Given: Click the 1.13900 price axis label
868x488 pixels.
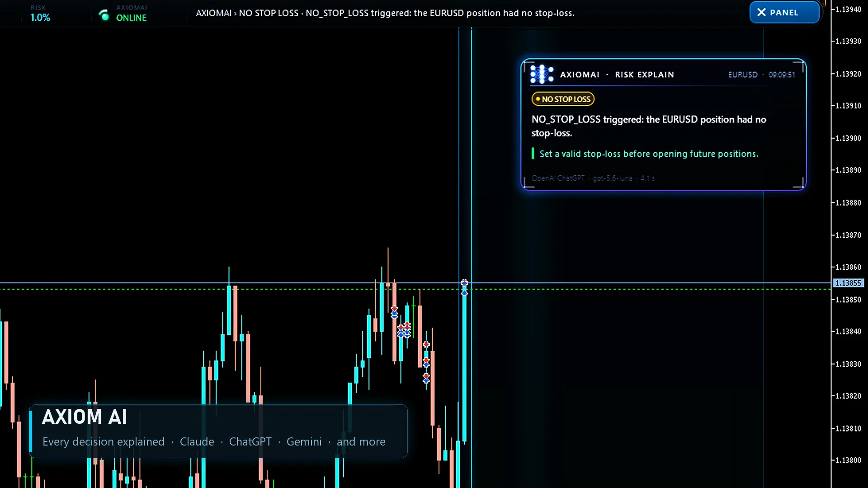Looking at the screenshot, I should (848, 138).
